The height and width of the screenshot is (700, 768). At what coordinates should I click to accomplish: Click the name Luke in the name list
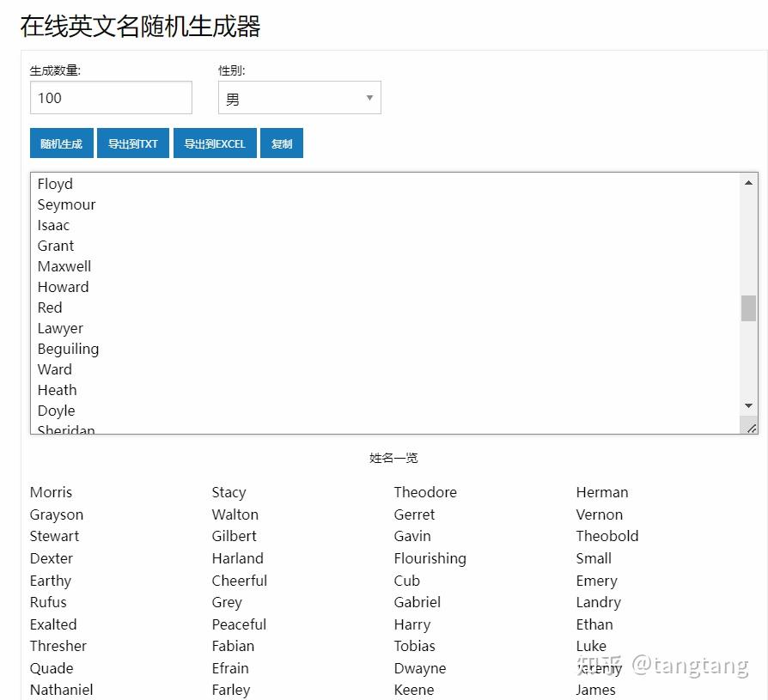point(591,645)
